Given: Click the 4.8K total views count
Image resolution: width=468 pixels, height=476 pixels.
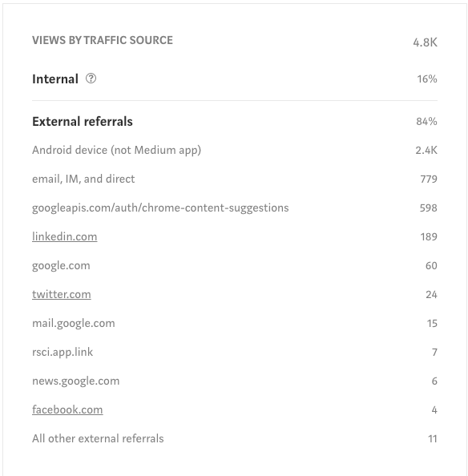Looking at the screenshot, I should pos(426,42).
